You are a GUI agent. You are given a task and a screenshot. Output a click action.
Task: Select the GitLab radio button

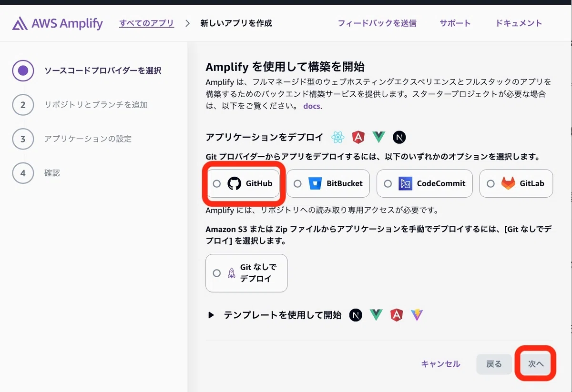[x=490, y=183]
